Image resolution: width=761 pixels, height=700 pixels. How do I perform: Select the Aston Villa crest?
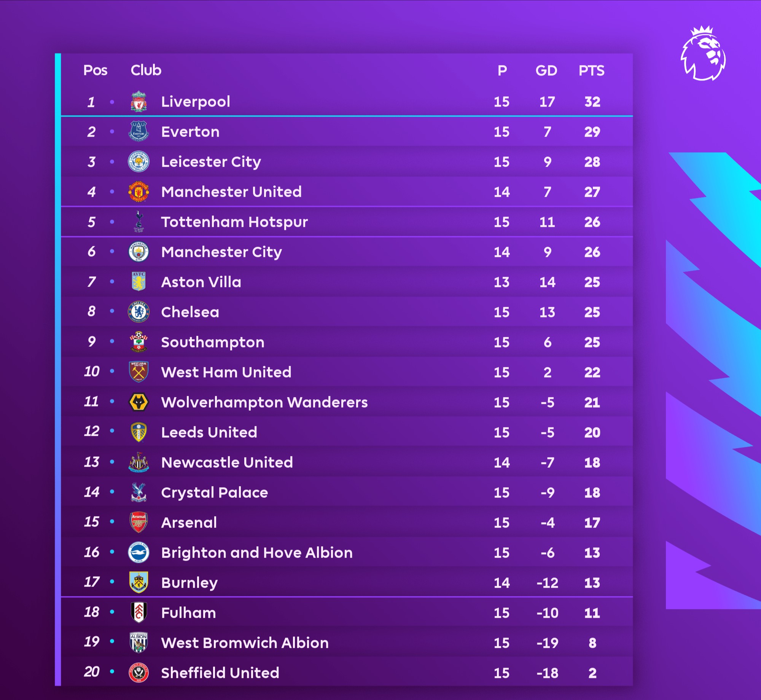[x=139, y=281]
